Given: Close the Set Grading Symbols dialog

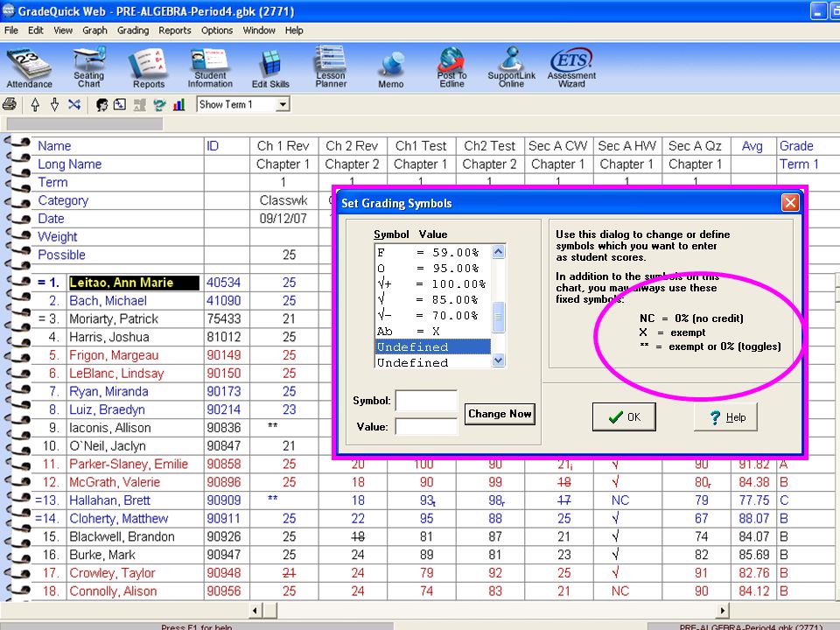Looking at the screenshot, I should coord(790,202).
